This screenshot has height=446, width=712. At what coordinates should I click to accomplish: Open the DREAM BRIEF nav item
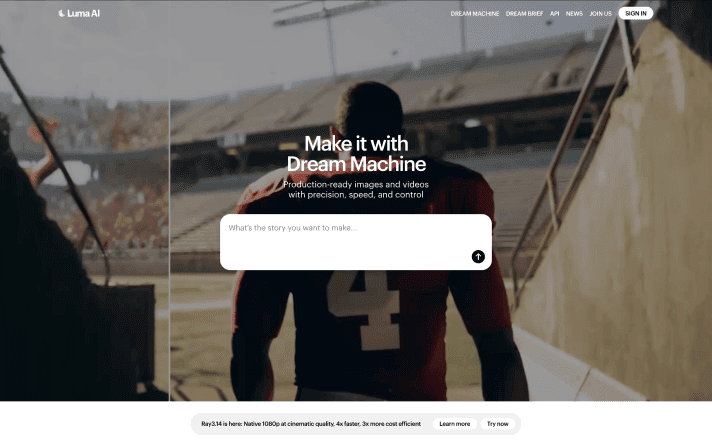tap(524, 14)
